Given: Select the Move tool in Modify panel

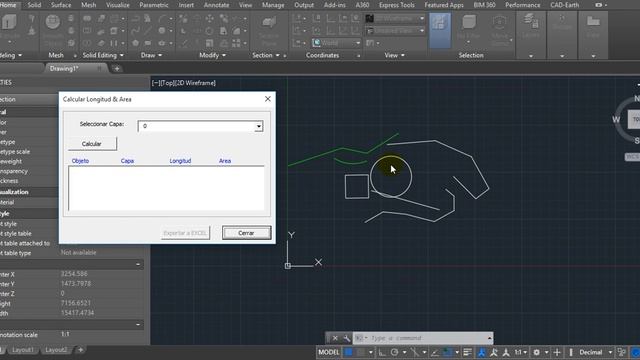Looking at the screenshot, I should (x=209, y=18).
